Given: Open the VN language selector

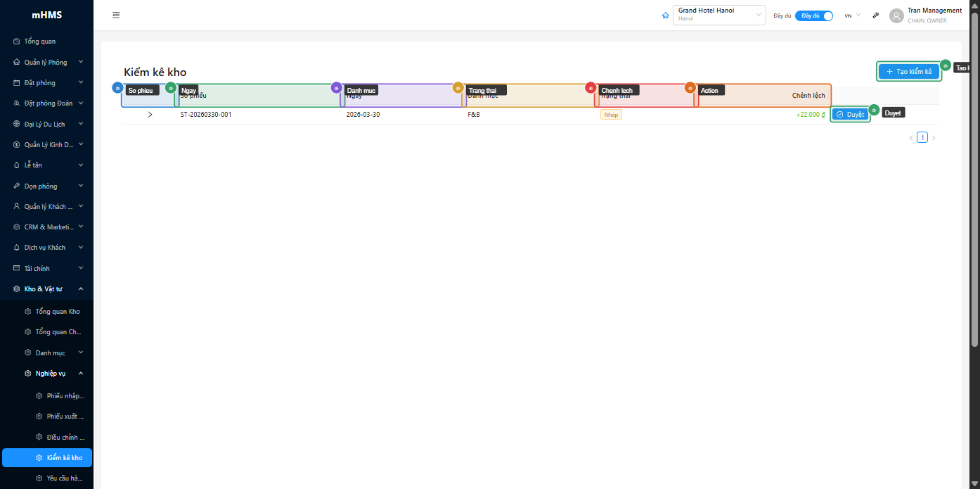Looking at the screenshot, I should (x=852, y=15).
